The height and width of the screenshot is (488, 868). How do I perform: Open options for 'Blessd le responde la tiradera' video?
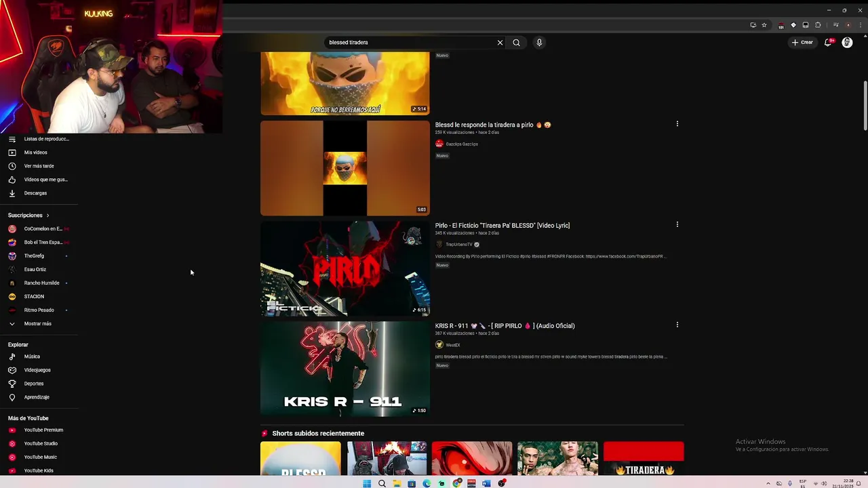pyautogui.click(x=677, y=124)
